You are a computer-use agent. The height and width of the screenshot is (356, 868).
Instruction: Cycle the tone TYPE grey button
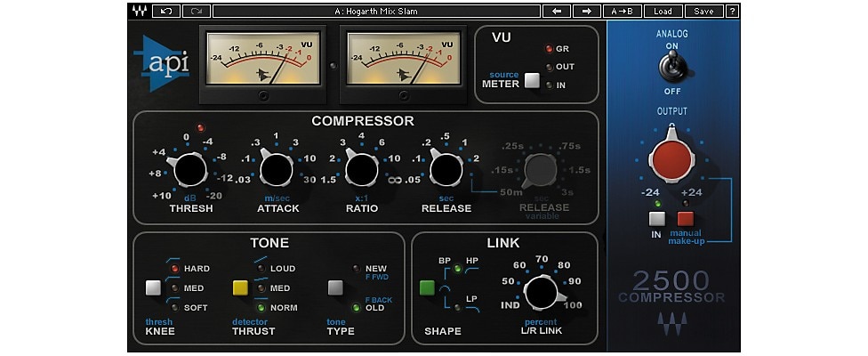(335, 287)
